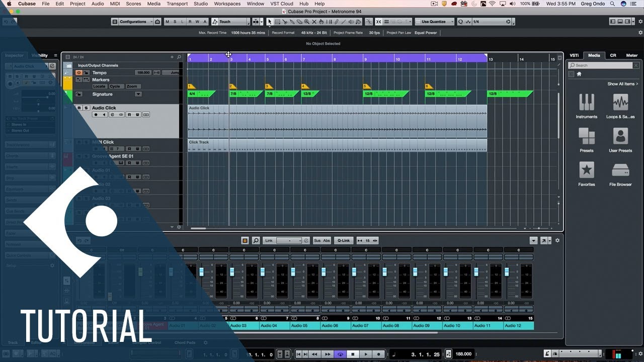644x362 pixels.
Task: Switch to the Meter tab
Action: pyautogui.click(x=632, y=55)
